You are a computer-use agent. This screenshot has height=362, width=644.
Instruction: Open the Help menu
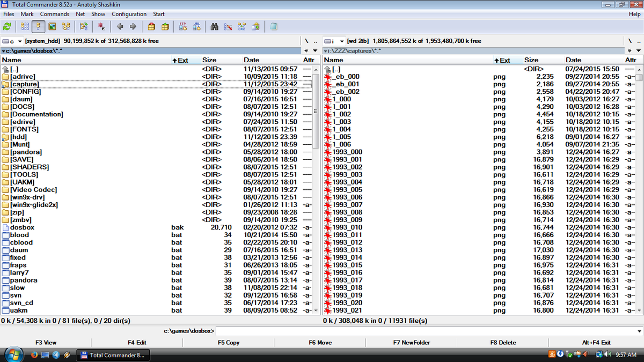coord(634,14)
